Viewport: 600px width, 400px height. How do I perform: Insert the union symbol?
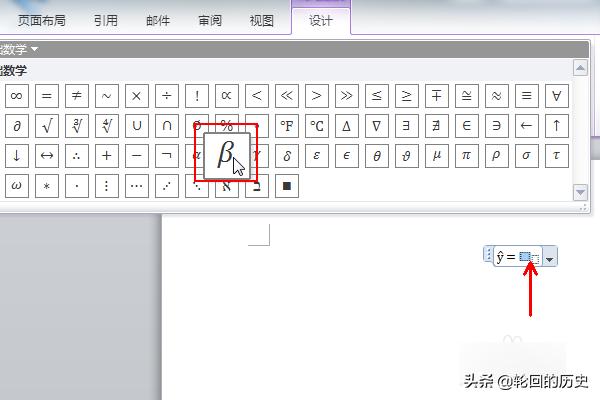[137, 126]
